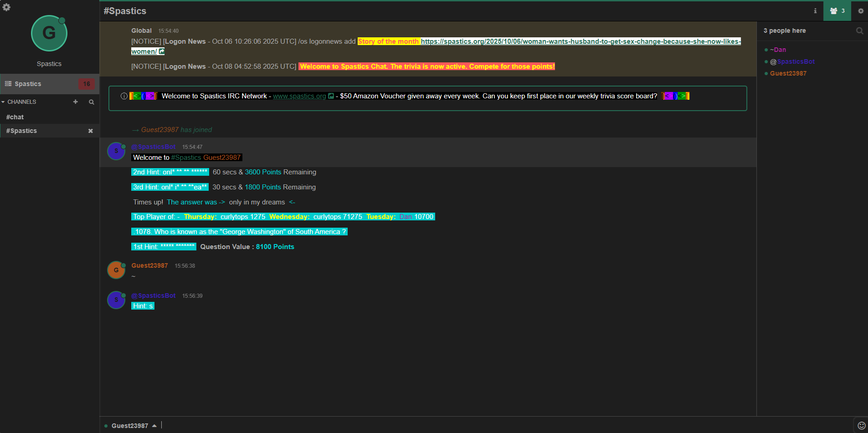Open the www.spastics.org link

point(299,96)
